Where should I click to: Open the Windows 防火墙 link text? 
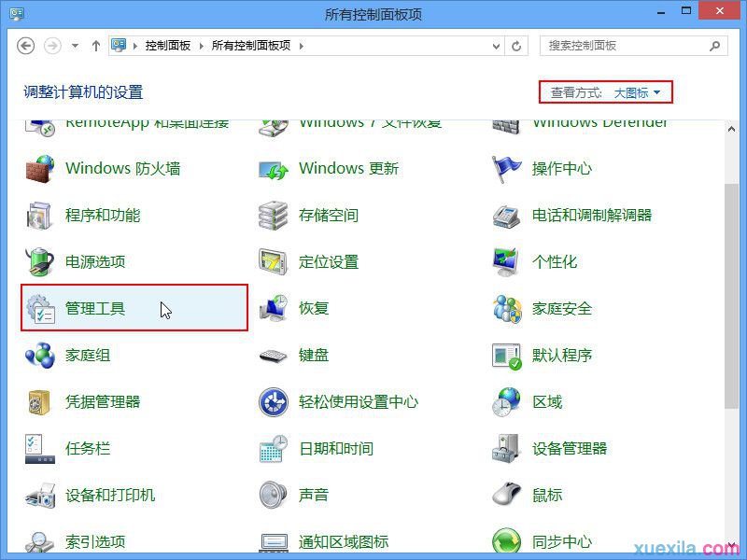click(x=123, y=169)
